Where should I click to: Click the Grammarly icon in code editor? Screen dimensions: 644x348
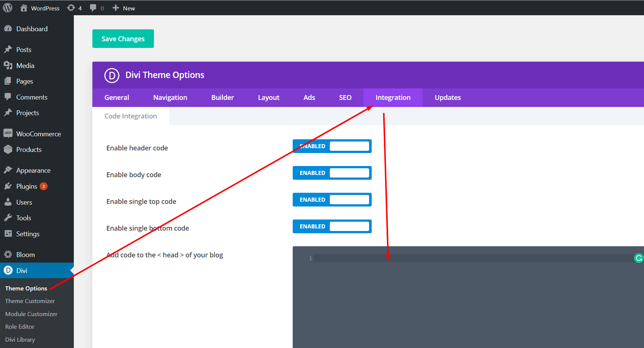(x=639, y=258)
